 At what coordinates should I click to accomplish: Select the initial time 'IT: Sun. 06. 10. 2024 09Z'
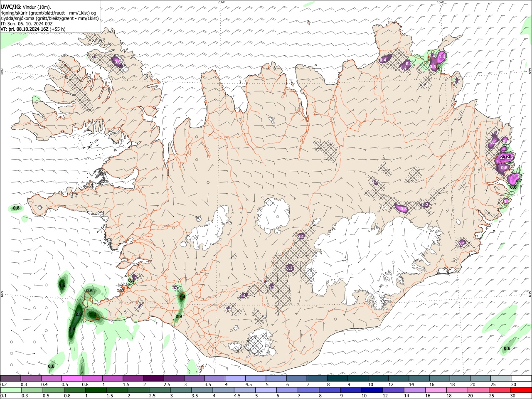(x=27, y=24)
